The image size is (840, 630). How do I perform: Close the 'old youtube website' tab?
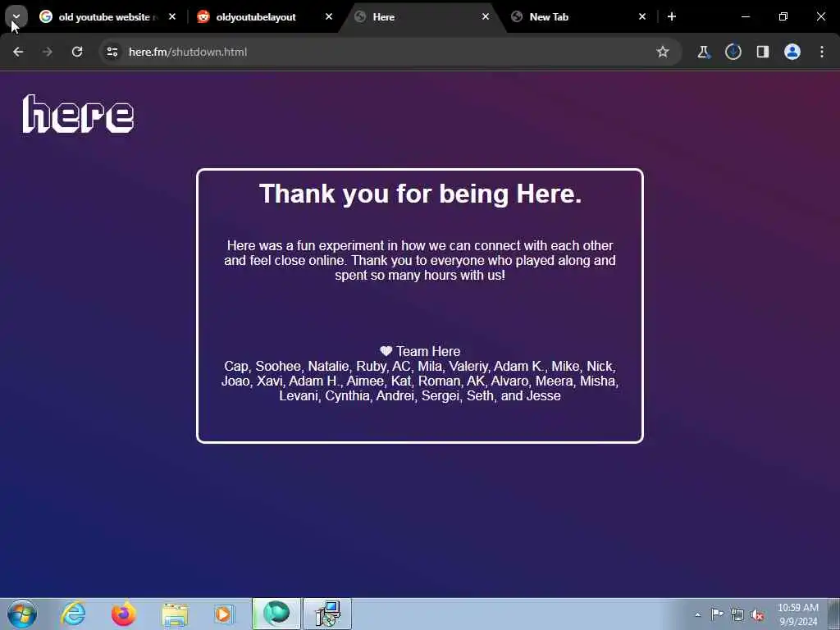172,16
